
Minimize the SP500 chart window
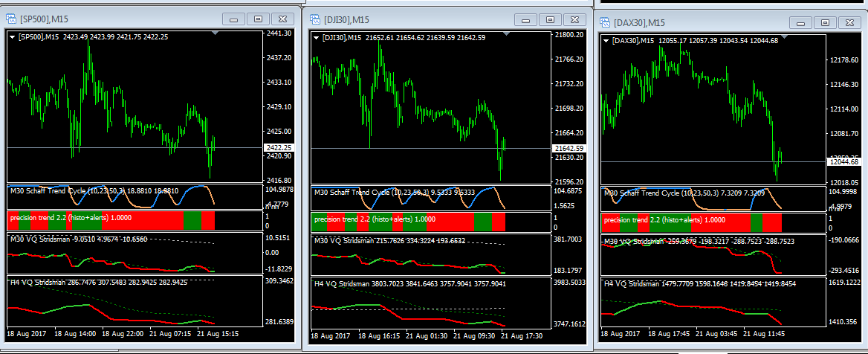[x=233, y=19]
